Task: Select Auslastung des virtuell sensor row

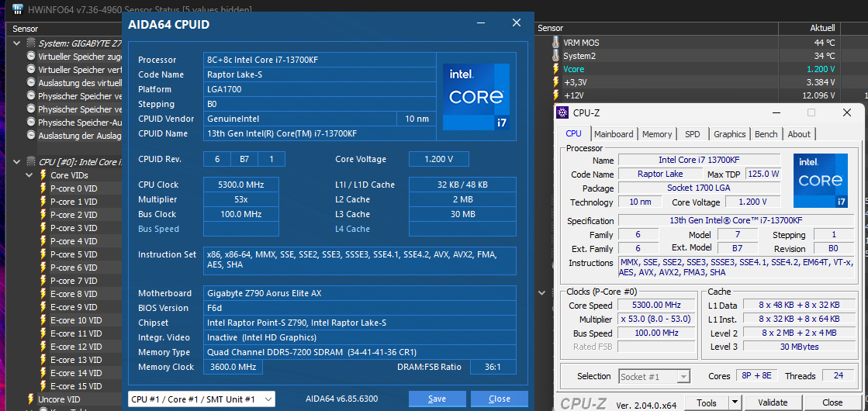Action: click(80, 83)
